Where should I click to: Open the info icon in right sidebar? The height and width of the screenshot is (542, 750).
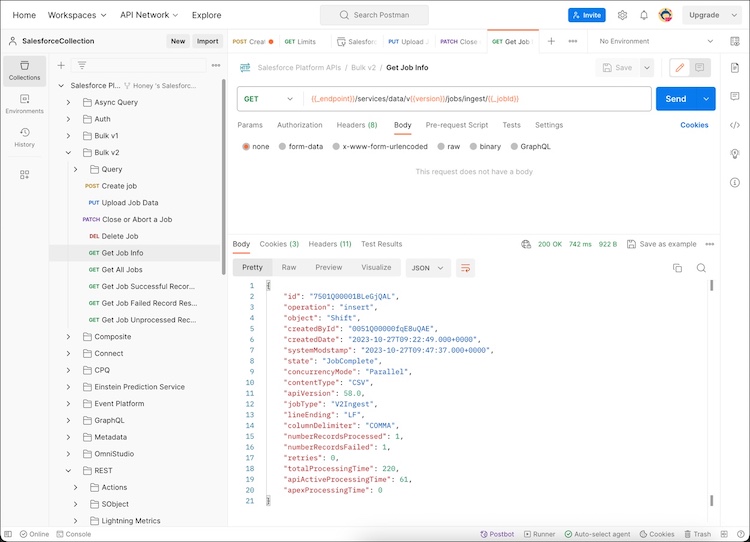pyautogui.click(x=735, y=182)
